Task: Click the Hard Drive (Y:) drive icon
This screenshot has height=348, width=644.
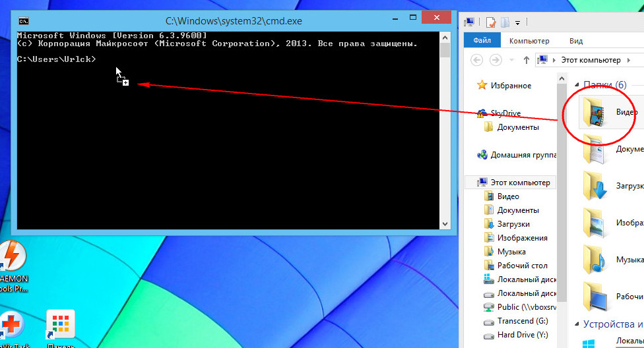Action: point(489,335)
